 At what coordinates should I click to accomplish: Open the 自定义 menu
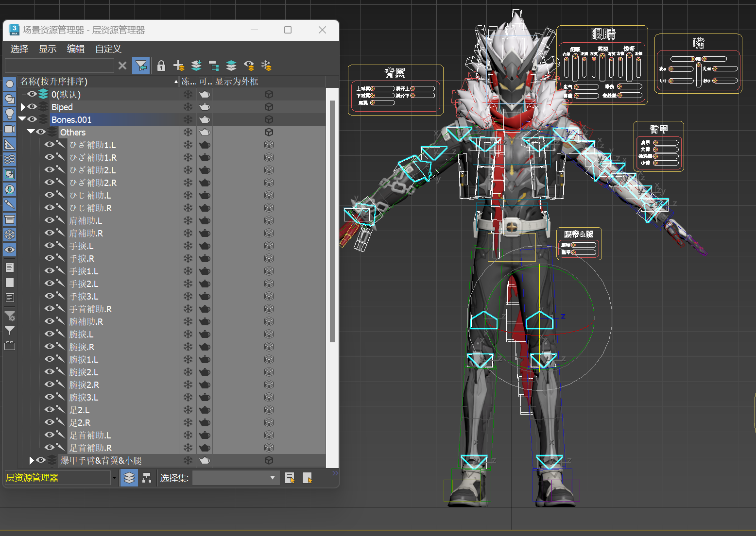pyautogui.click(x=108, y=49)
